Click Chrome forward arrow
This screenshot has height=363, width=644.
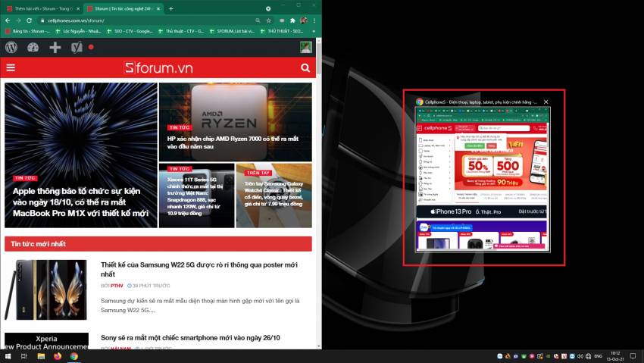point(18,20)
